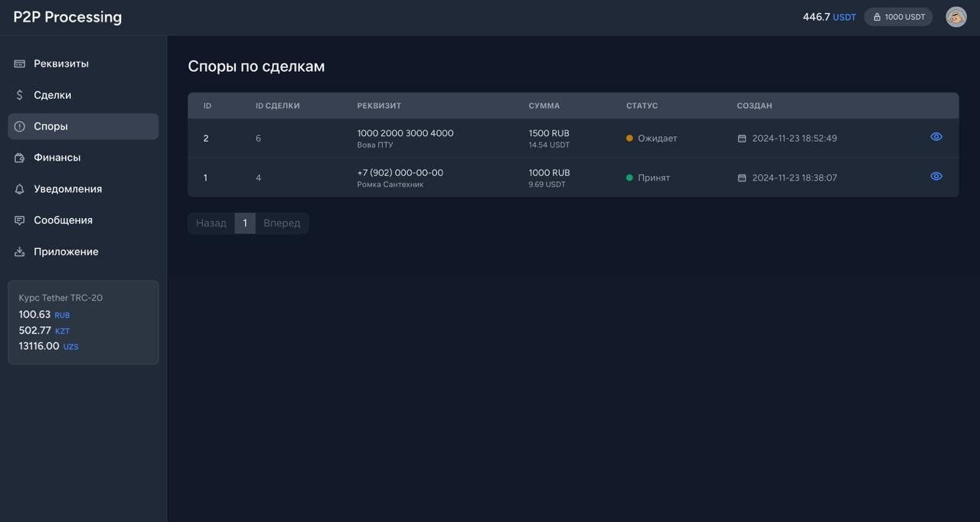Open the user avatar menu

956,17
